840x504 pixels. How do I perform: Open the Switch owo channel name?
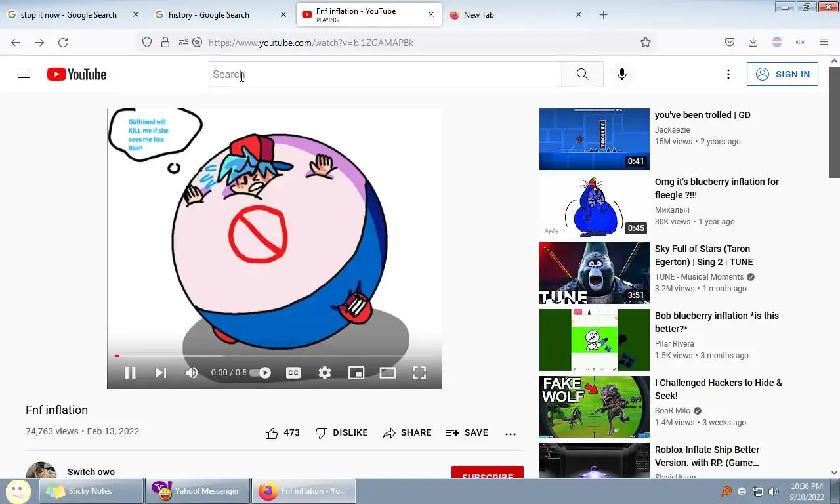point(91,472)
